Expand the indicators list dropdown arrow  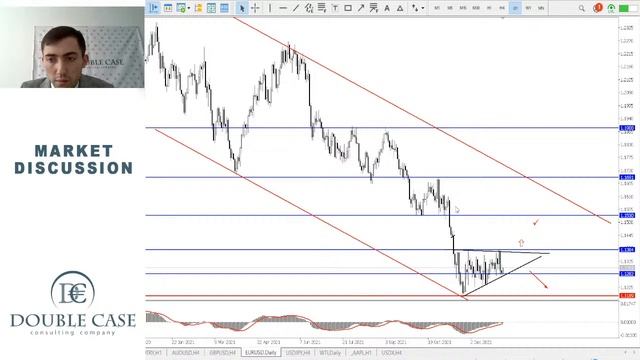pyautogui.click(x=189, y=8)
